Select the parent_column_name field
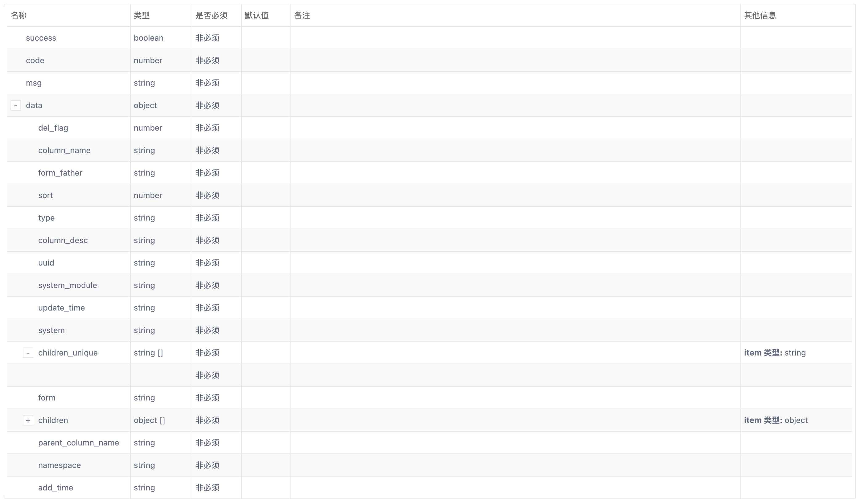This screenshot has height=504, width=860. [79, 443]
